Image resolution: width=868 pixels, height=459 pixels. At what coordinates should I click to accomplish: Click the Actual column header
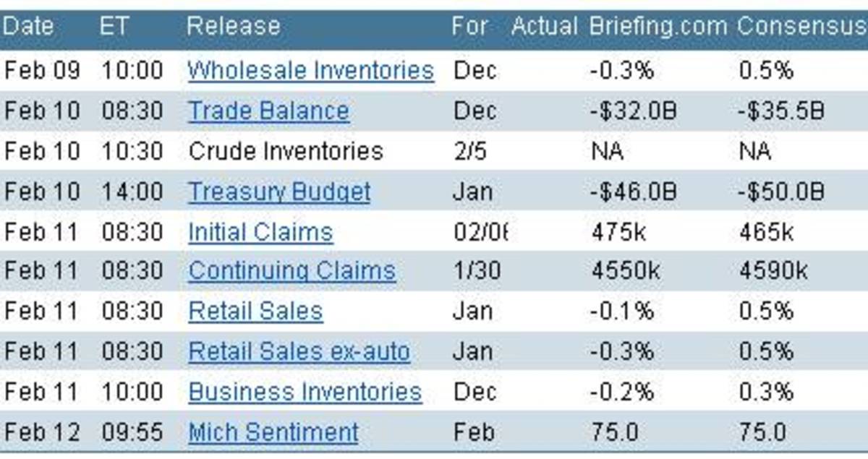click(544, 27)
